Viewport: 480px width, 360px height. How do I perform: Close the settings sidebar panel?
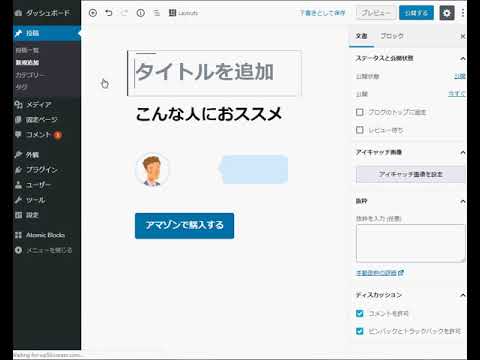tap(463, 36)
